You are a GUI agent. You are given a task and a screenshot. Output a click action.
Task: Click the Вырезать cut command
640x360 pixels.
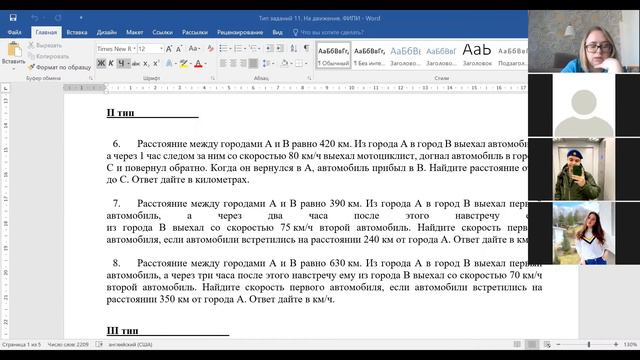point(45,45)
